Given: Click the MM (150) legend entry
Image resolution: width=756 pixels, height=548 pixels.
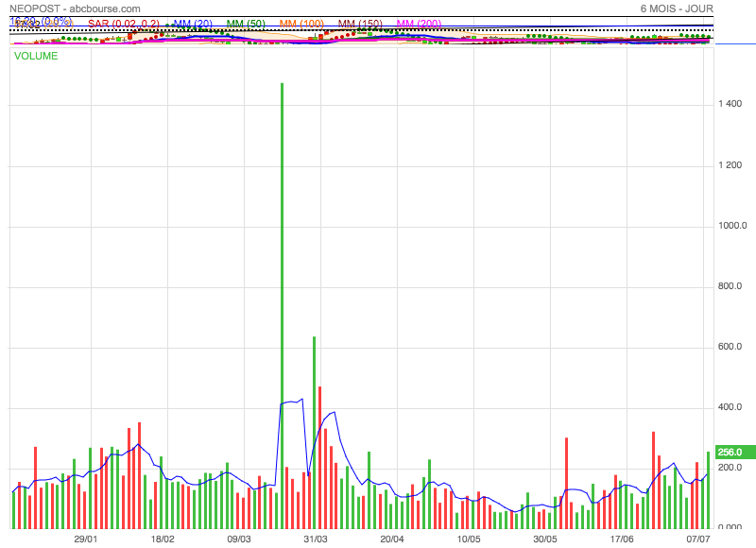Looking at the screenshot, I should pos(360,23).
